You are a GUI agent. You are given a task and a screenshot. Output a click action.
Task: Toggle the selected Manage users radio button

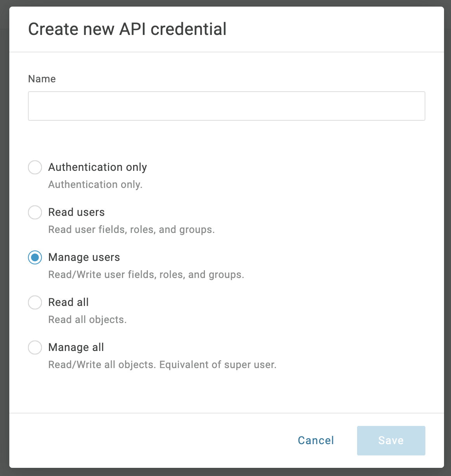(35, 257)
